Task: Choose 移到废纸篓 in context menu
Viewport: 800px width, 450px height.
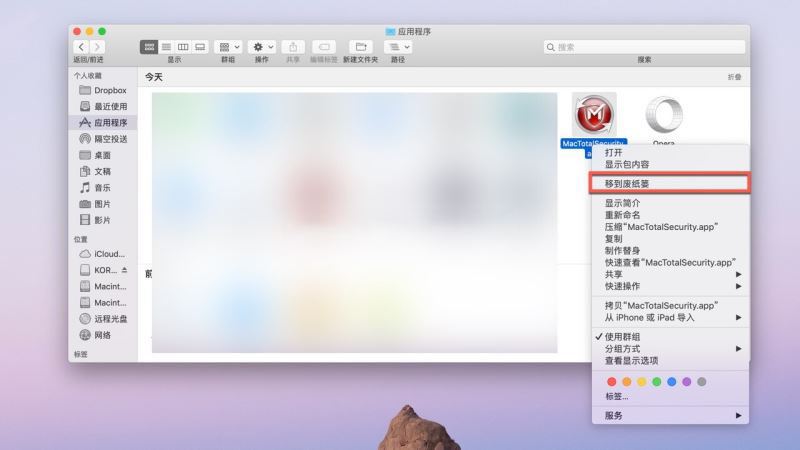Action: tap(670, 184)
